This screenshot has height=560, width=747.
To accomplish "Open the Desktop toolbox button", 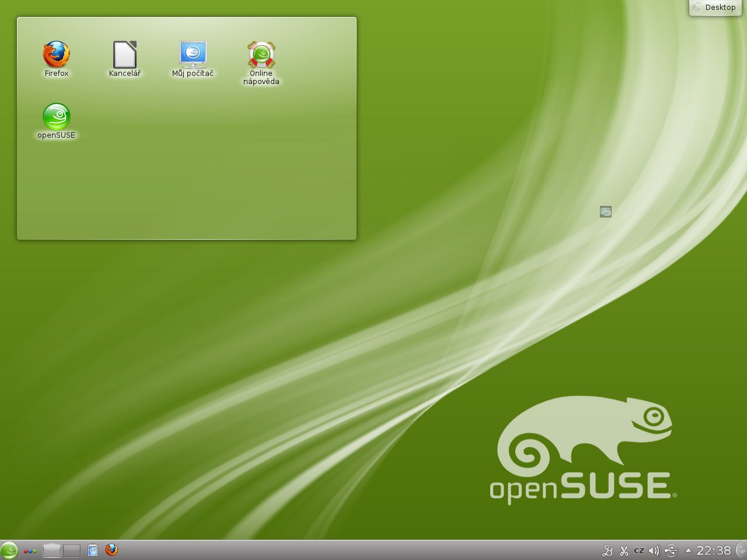I will point(715,8).
